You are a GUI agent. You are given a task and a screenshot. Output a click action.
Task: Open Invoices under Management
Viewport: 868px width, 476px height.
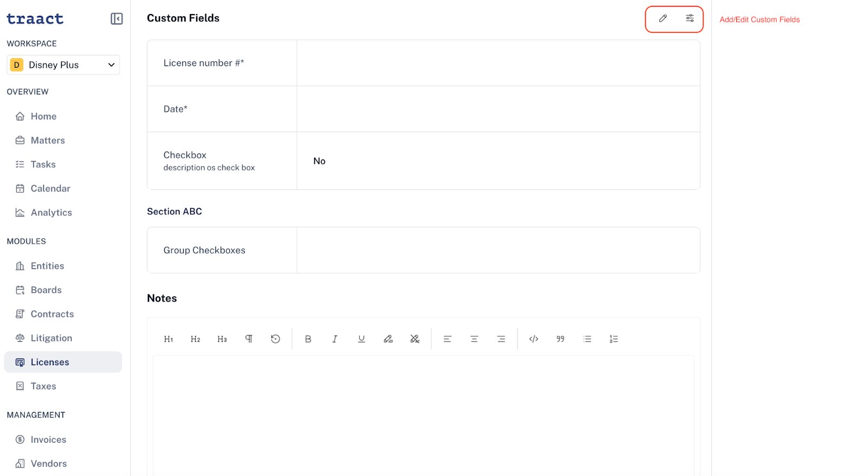tap(48, 440)
